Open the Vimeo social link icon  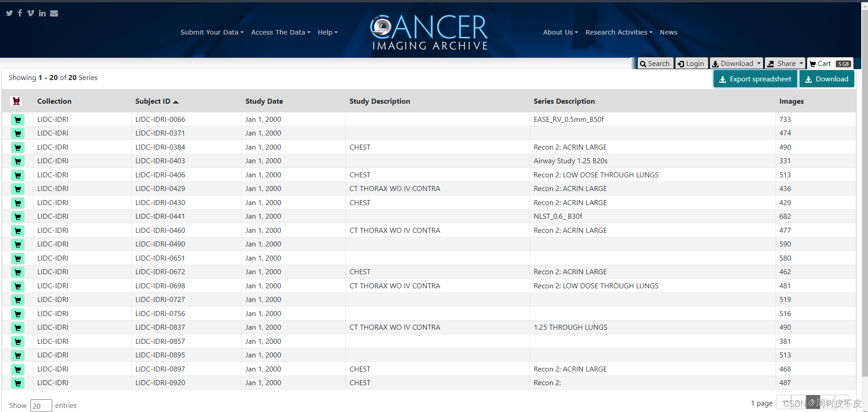click(x=30, y=13)
